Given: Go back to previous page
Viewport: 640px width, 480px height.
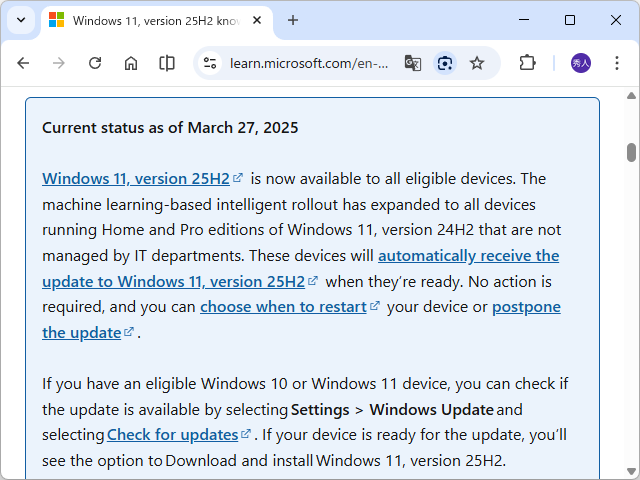Looking at the screenshot, I should click(x=23, y=63).
